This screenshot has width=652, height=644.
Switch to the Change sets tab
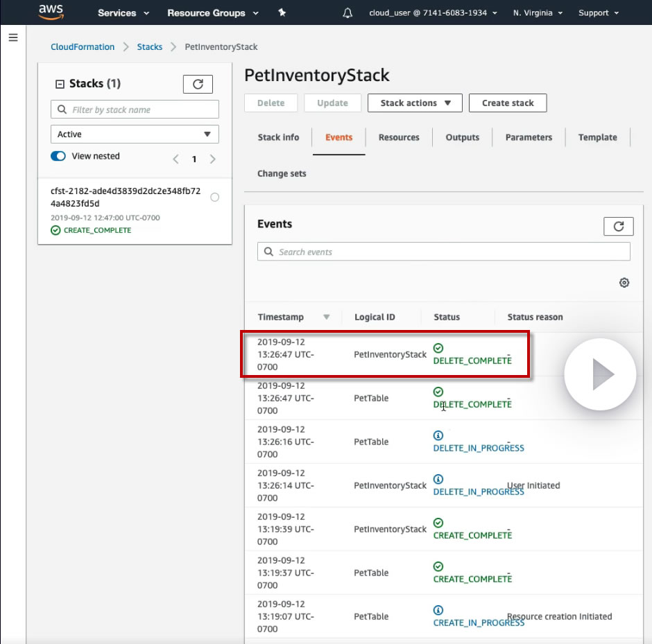pyautogui.click(x=282, y=174)
